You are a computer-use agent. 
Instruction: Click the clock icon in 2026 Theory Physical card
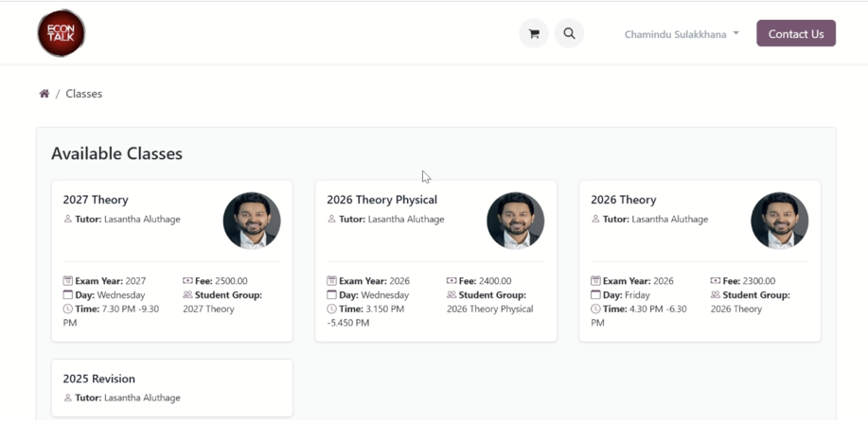[332, 309]
